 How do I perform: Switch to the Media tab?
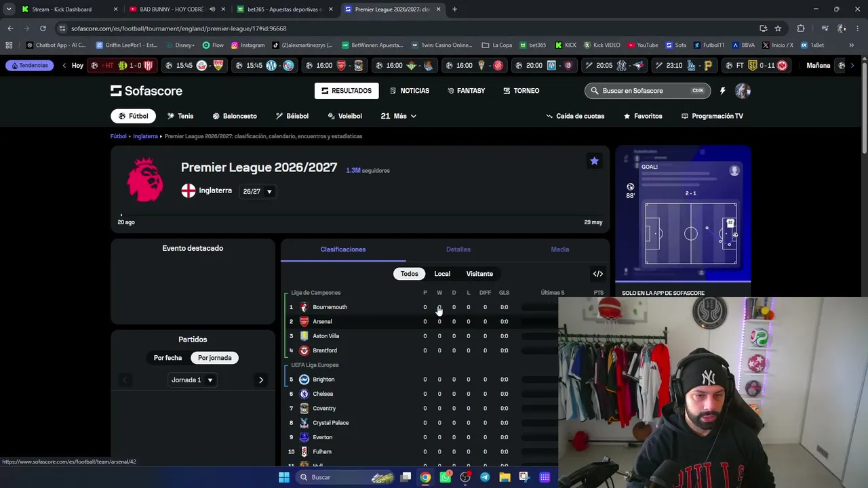pos(560,249)
